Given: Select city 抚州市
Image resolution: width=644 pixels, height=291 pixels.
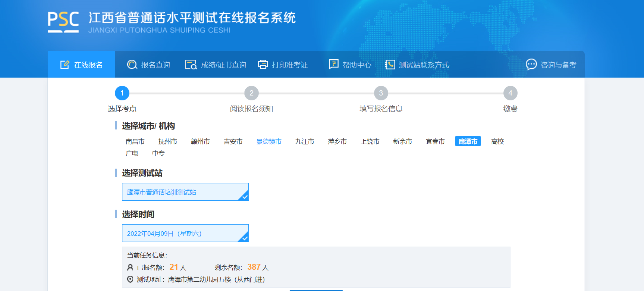Looking at the screenshot, I should click(167, 141).
